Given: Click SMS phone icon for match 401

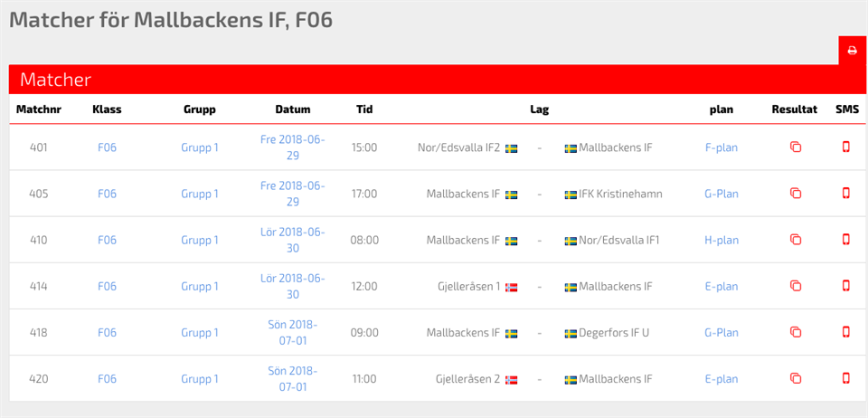Looking at the screenshot, I should point(846,147).
